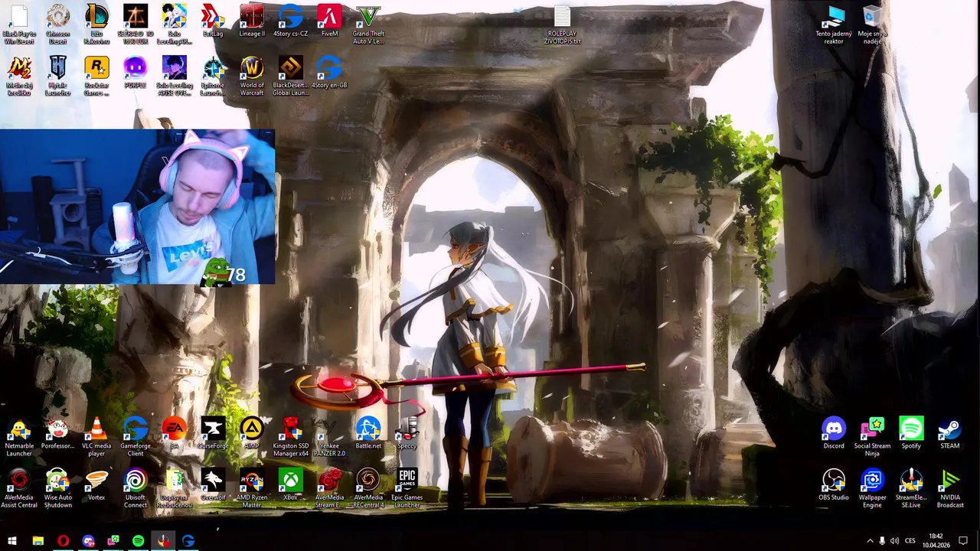
Task: Select the AVerMedia RECentral 4 shortcut
Action: tap(368, 489)
